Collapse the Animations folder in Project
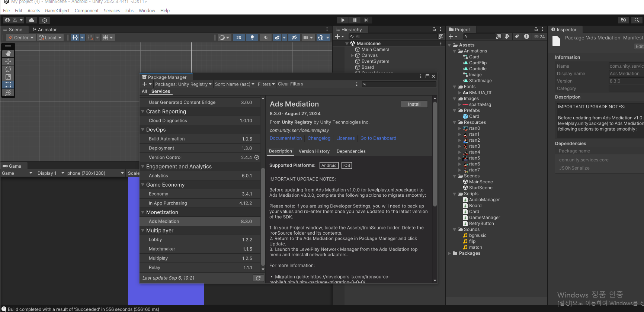 click(x=455, y=51)
